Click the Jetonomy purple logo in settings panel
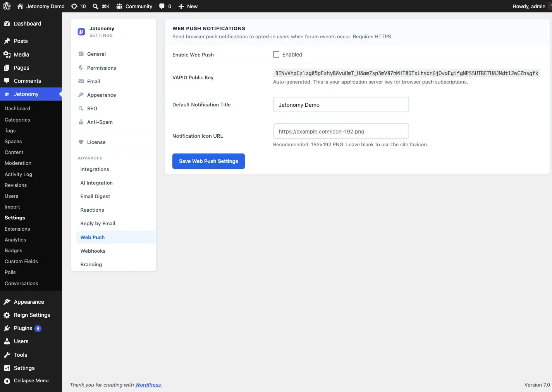The height and width of the screenshot is (392, 552). 81,32
